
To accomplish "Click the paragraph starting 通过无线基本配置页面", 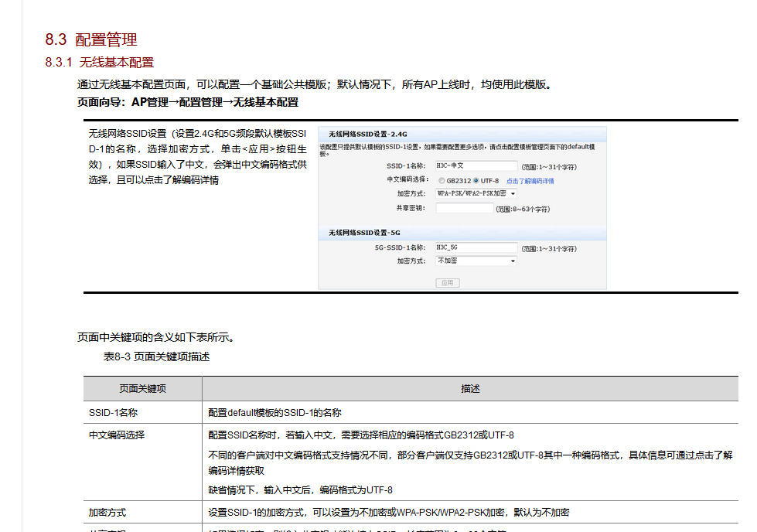I will point(314,84).
